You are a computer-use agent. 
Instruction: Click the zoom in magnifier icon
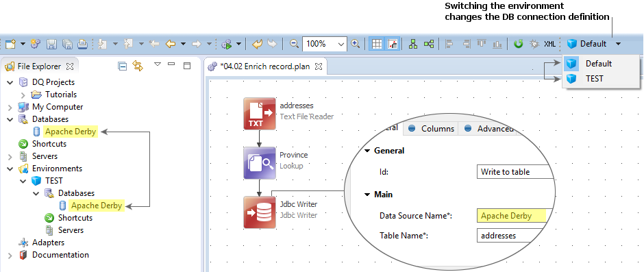356,44
